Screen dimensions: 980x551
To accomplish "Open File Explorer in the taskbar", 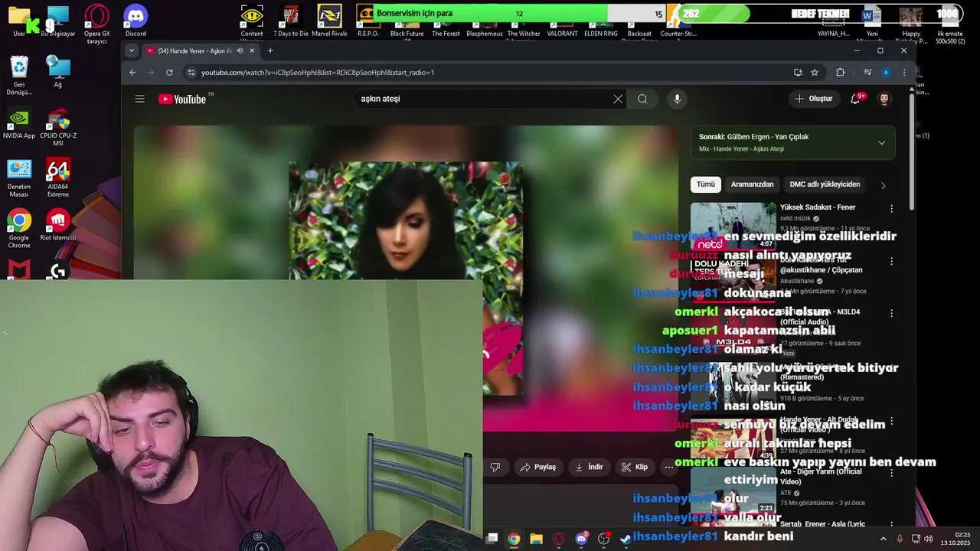I will point(536,539).
